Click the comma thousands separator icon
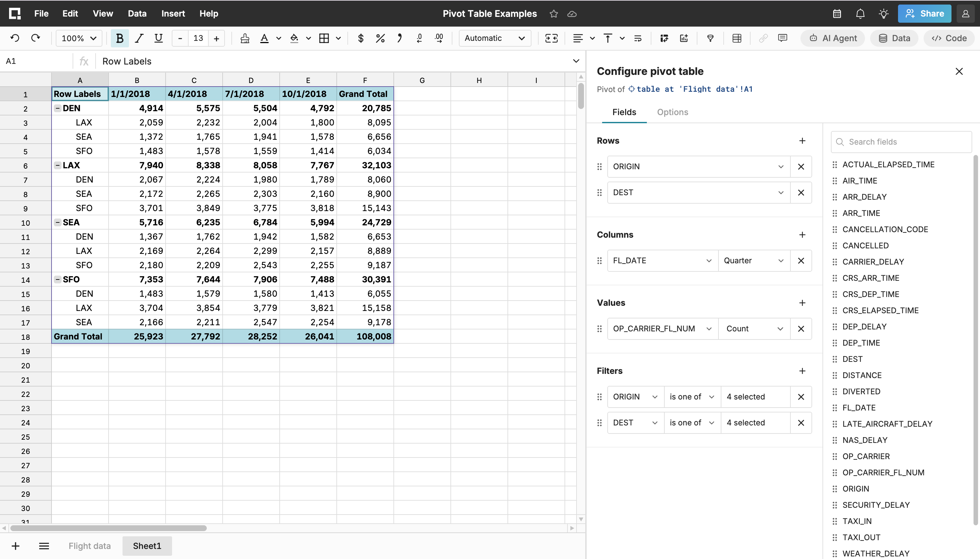This screenshot has width=980, height=559. point(400,38)
